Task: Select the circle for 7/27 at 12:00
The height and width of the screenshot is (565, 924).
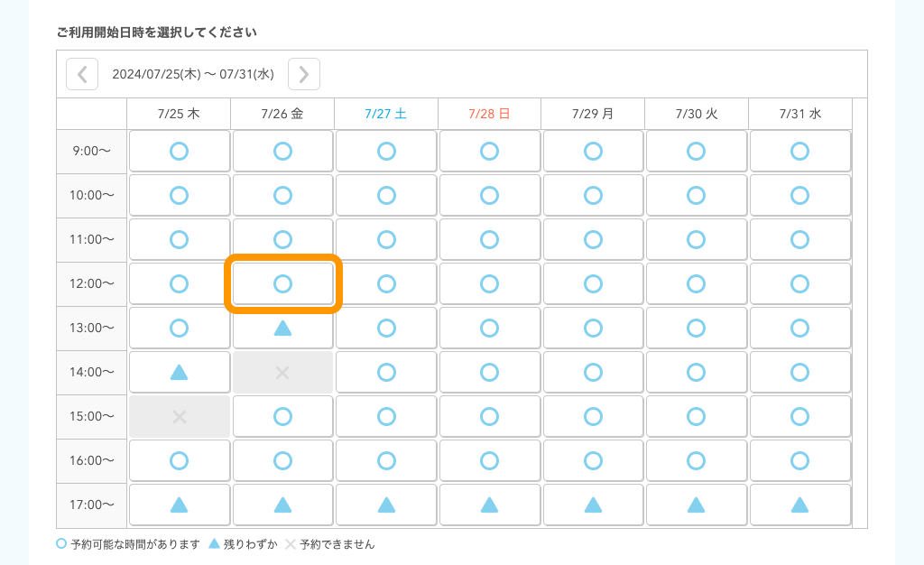Action: coord(386,283)
